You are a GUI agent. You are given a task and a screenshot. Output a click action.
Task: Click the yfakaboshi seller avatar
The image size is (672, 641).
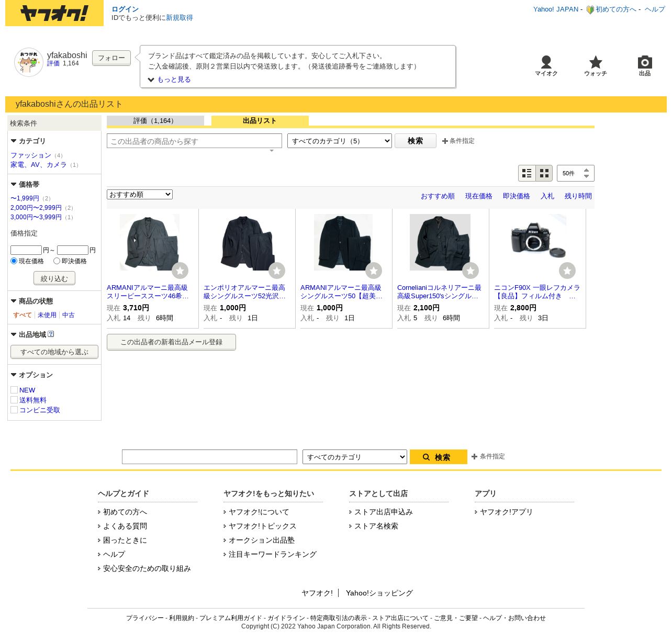click(x=29, y=62)
